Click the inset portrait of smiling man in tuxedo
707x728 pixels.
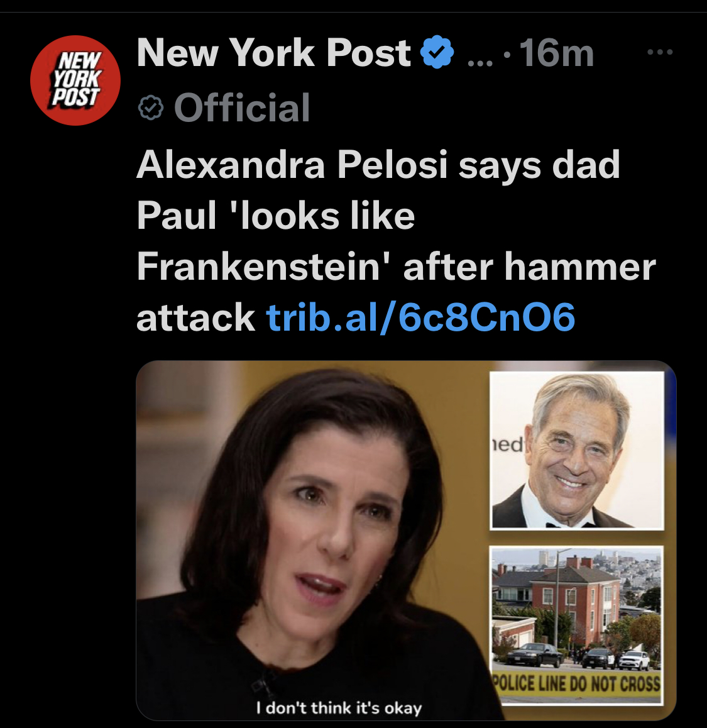577,450
